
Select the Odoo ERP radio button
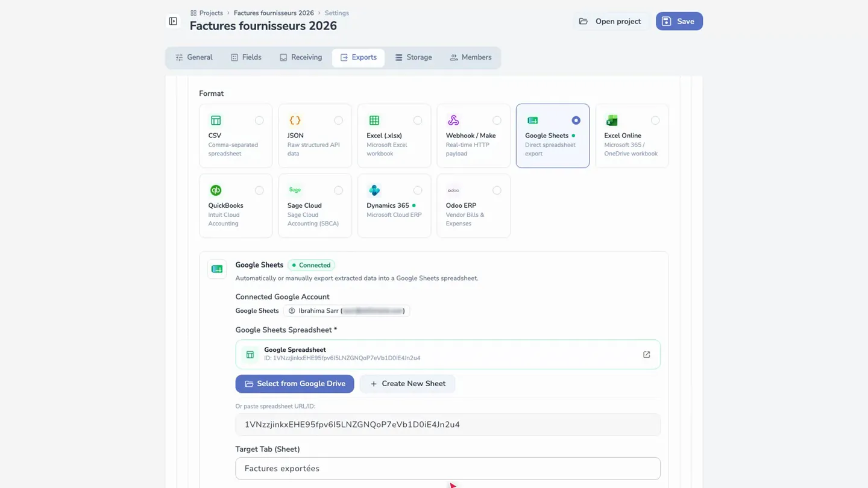point(497,190)
